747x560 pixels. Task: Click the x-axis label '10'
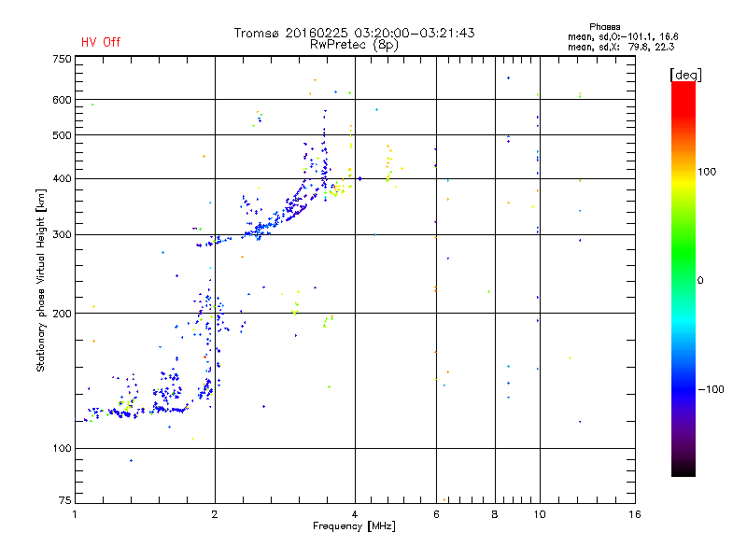pos(540,514)
